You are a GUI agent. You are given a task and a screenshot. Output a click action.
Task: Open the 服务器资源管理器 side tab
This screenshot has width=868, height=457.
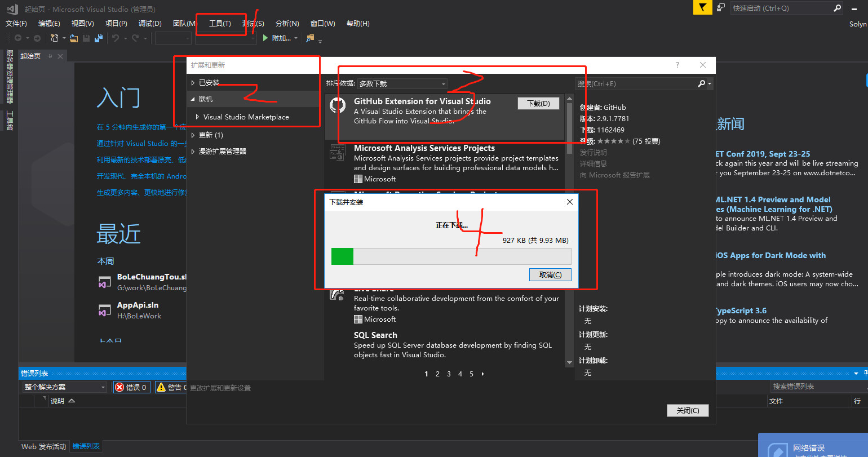(9, 77)
